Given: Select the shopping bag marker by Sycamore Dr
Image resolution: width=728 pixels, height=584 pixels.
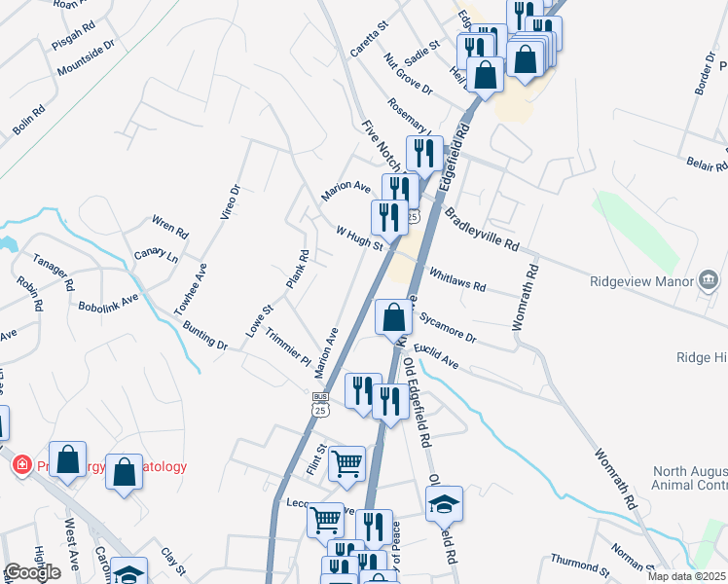Looking at the screenshot, I should point(394,318).
